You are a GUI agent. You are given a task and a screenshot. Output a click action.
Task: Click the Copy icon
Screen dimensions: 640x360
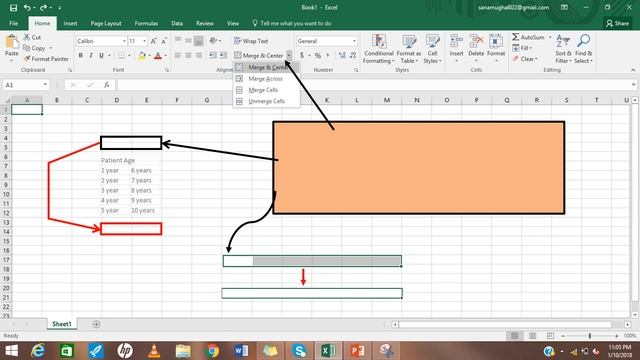(27, 48)
